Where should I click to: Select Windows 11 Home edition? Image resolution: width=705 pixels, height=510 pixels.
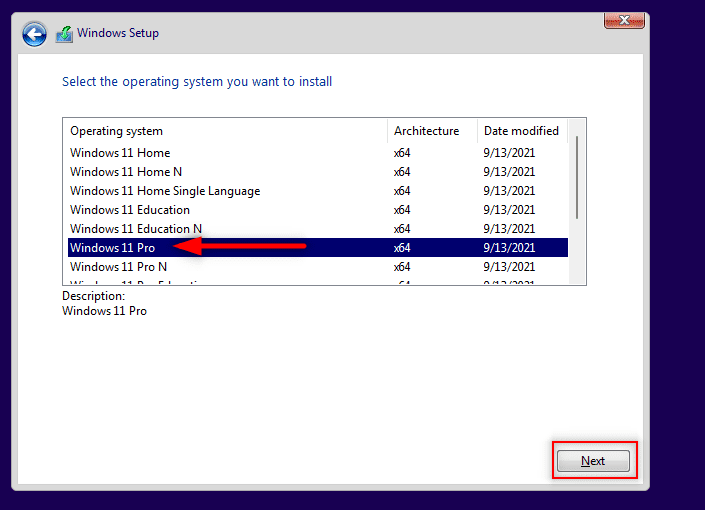coord(318,153)
